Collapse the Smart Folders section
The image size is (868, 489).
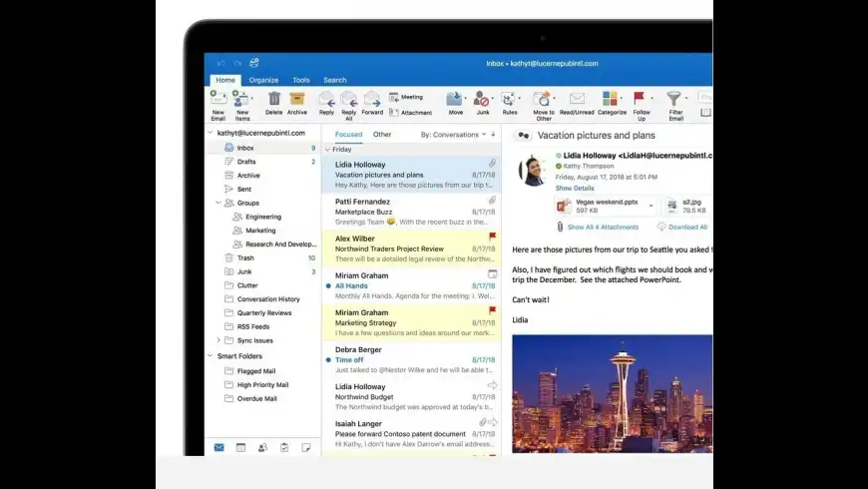[211, 356]
